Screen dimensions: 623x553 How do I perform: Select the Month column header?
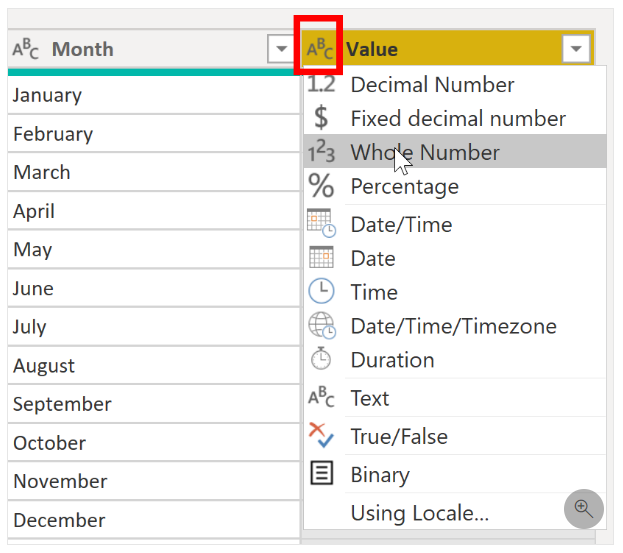(x=153, y=49)
